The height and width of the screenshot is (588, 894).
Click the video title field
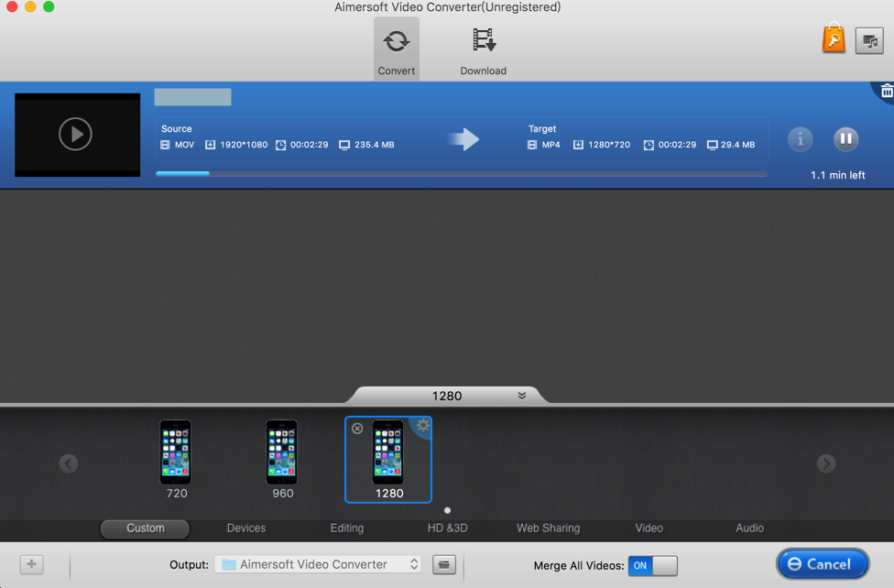pos(192,97)
